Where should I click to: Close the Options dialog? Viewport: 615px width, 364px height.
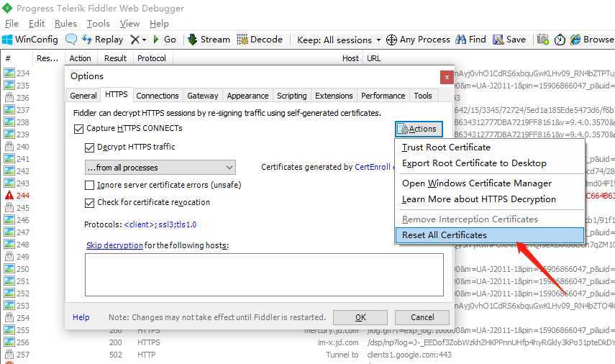tap(447, 77)
